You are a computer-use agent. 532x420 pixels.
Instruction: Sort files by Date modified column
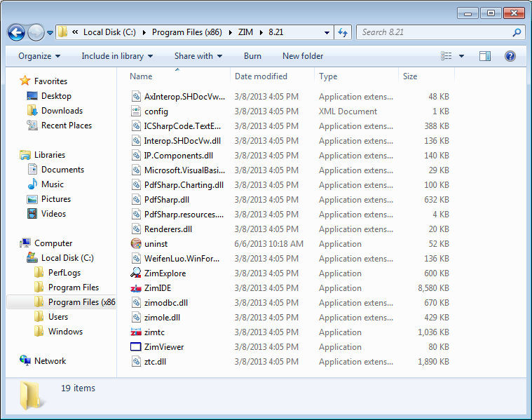(261, 76)
